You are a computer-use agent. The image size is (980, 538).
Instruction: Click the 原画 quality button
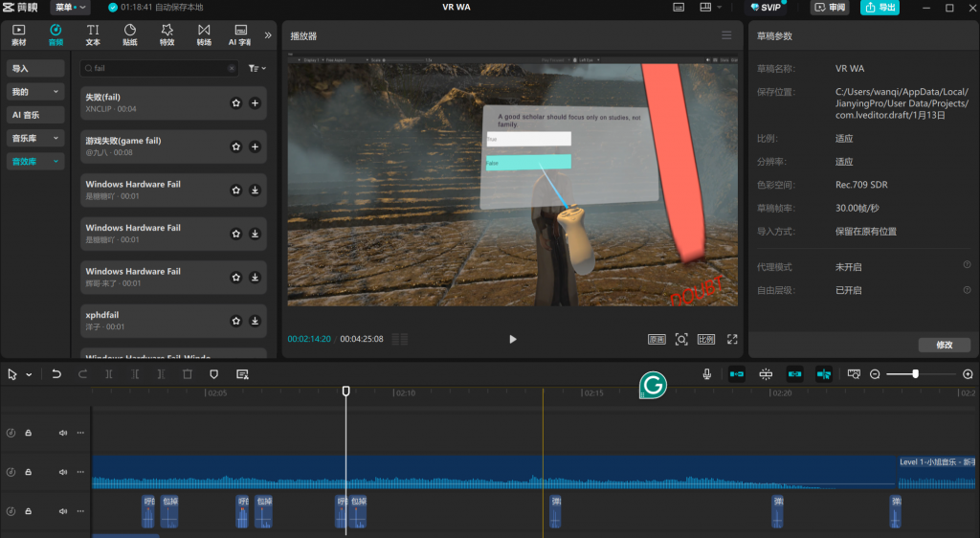[657, 339]
